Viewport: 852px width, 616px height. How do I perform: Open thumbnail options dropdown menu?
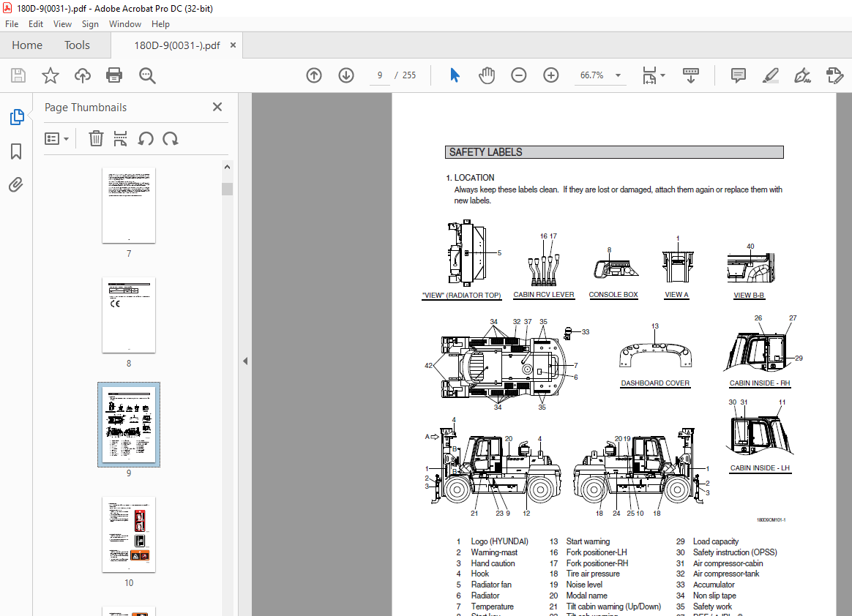[x=56, y=139]
